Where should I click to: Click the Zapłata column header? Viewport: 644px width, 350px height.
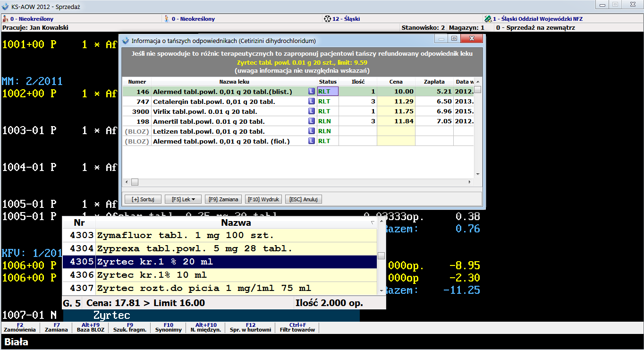(434, 82)
